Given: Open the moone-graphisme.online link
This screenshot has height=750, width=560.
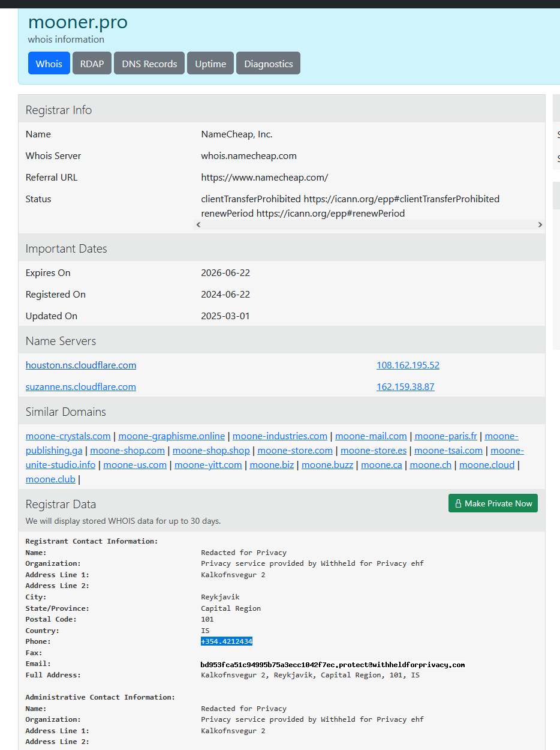Looking at the screenshot, I should 171,436.
